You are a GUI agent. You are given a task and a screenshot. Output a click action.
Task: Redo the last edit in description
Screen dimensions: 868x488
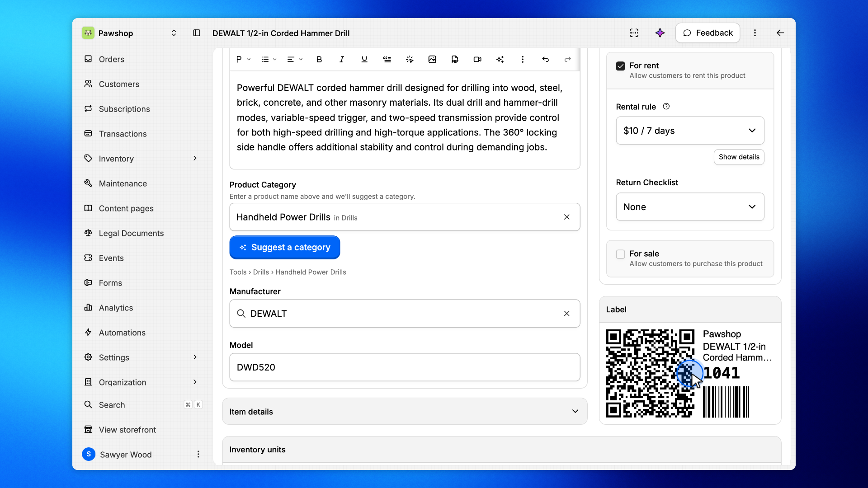(568, 59)
